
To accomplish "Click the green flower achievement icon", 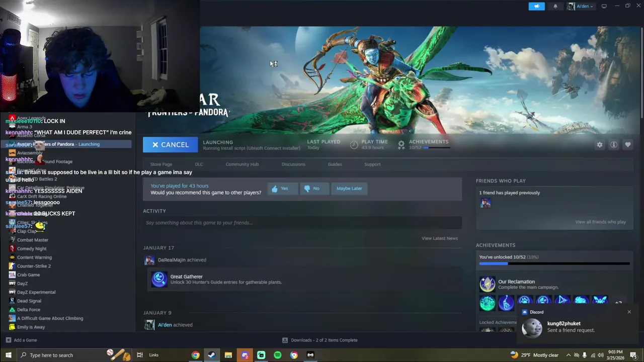I will [x=487, y=303].
